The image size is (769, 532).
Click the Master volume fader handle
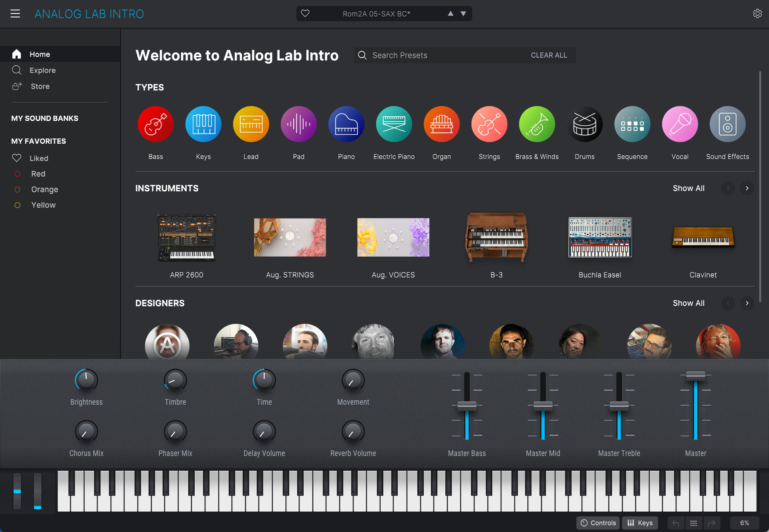pyautogui.click(x=696, y=375)
